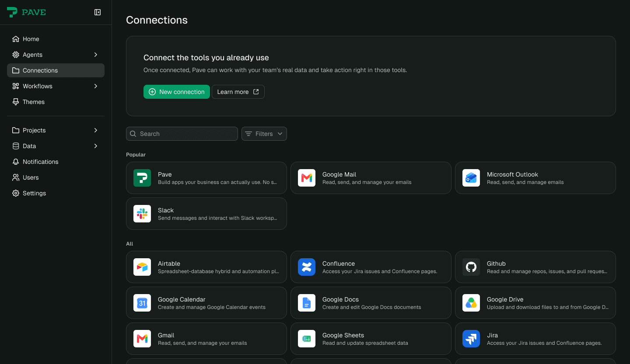Click the Google Calendar logo icon
The image size is (630, 364).
click(142, 303)
